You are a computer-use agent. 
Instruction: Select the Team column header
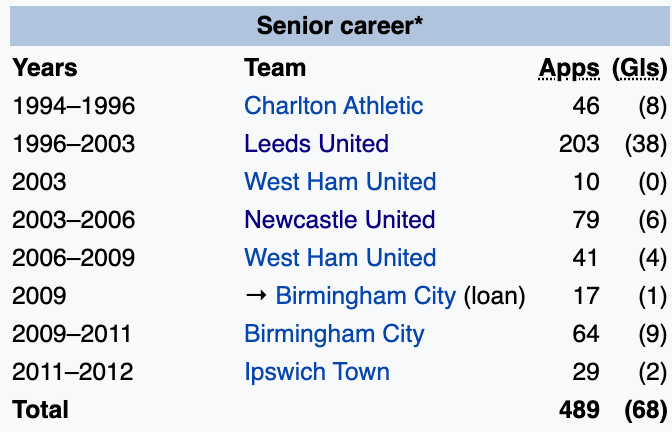tap(275, 68)
